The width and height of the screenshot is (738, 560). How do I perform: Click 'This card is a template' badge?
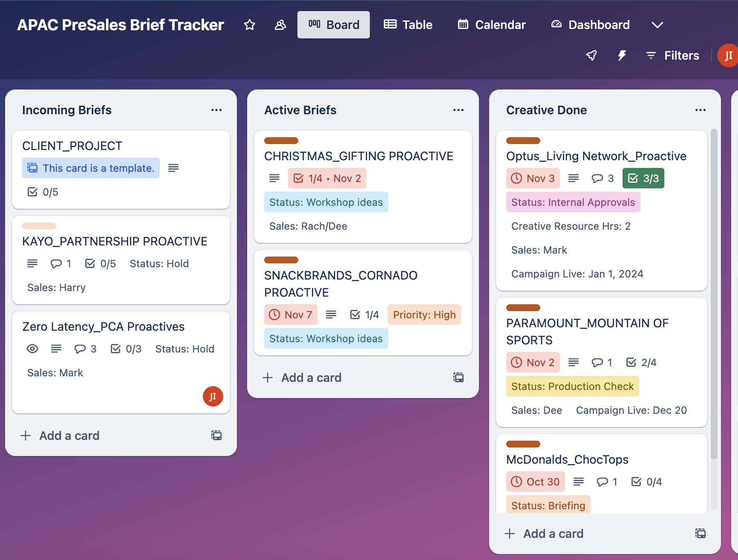[x=91, y=168]
